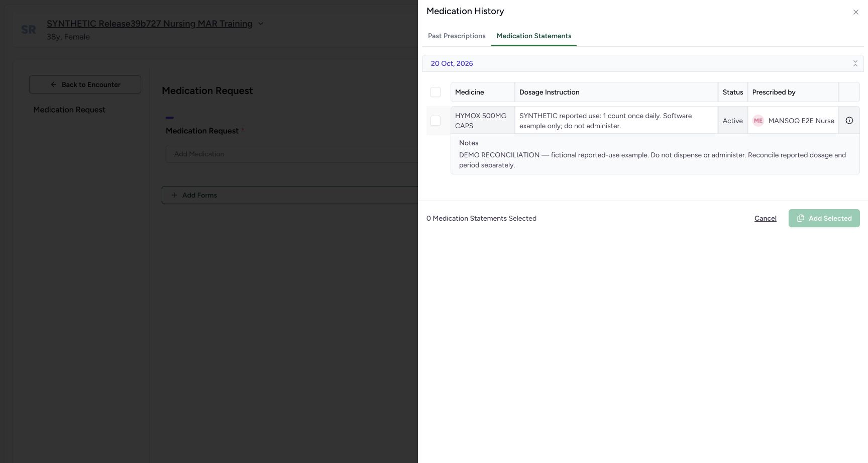Check the HYMOX 500MG CAPS row checkbox
The width and height of the screenshot is (868, 463).
[436, 121]
